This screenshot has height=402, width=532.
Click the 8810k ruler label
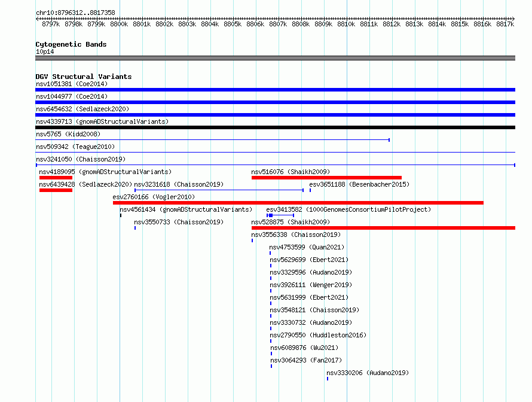pos(346,24)
